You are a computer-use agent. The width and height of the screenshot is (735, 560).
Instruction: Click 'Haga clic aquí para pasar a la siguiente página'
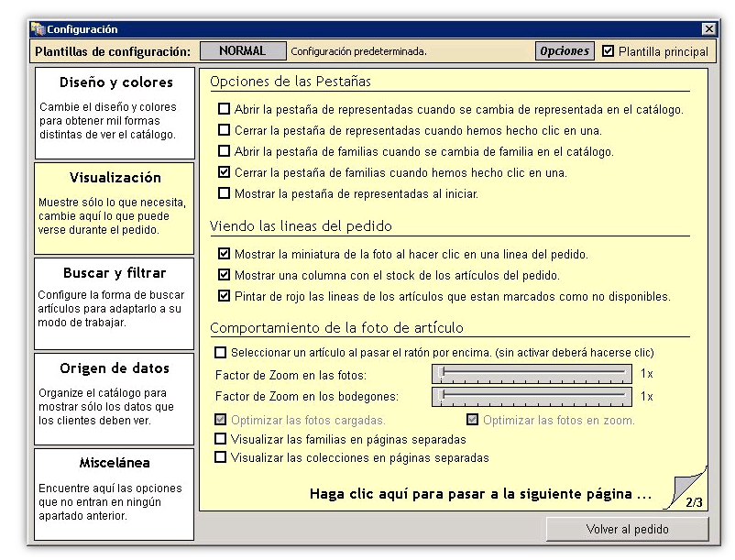[x=480, y=494]
